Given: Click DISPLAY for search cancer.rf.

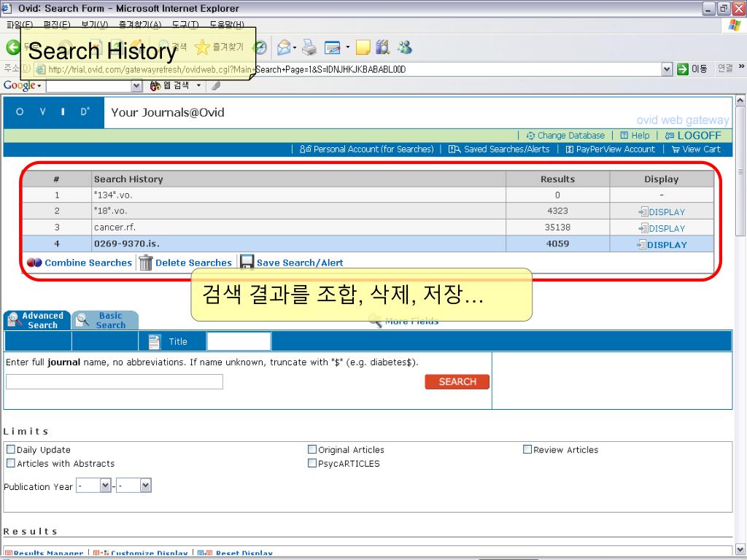Looking at the screenshot, I should point(662,228).
